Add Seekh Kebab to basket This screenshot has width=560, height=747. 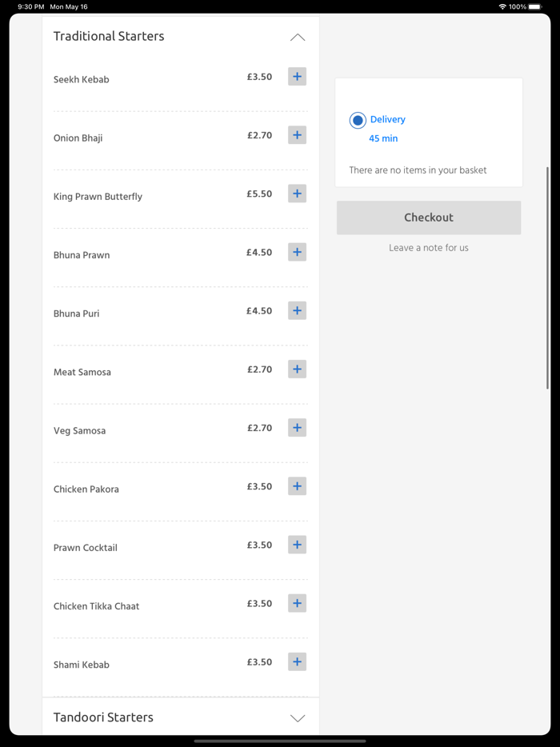tap(297, 77)
